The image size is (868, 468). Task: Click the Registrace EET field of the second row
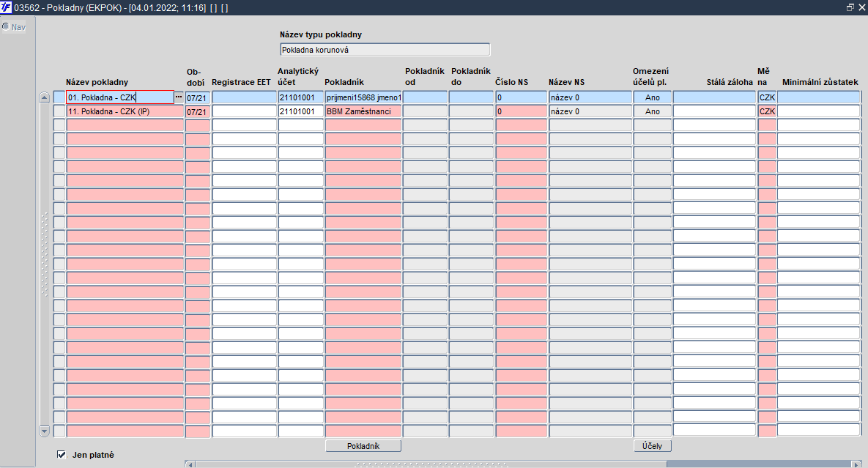pyautogui.click(x=244, y=111)
